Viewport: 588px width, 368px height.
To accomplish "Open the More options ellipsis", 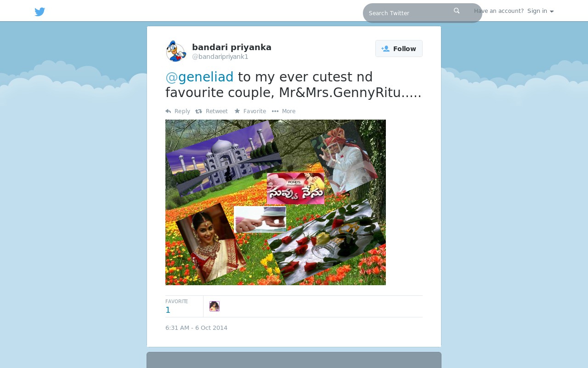I will tap(275, 111).
